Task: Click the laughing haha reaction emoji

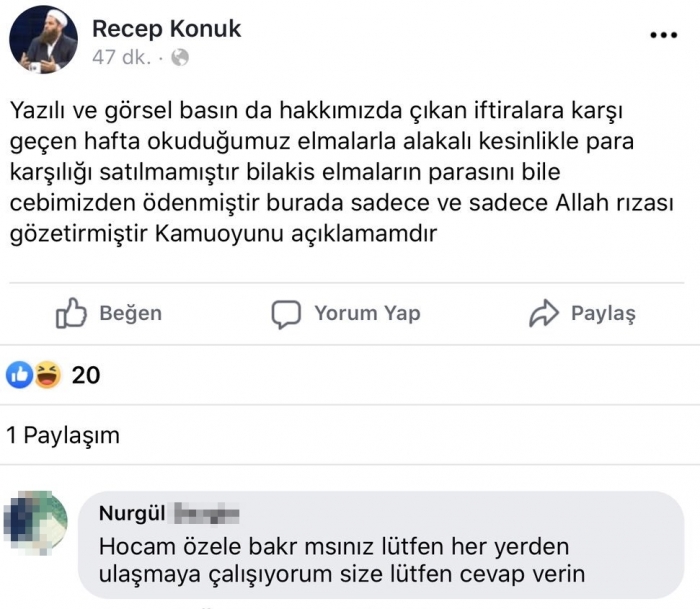Action: pos(46,375)
